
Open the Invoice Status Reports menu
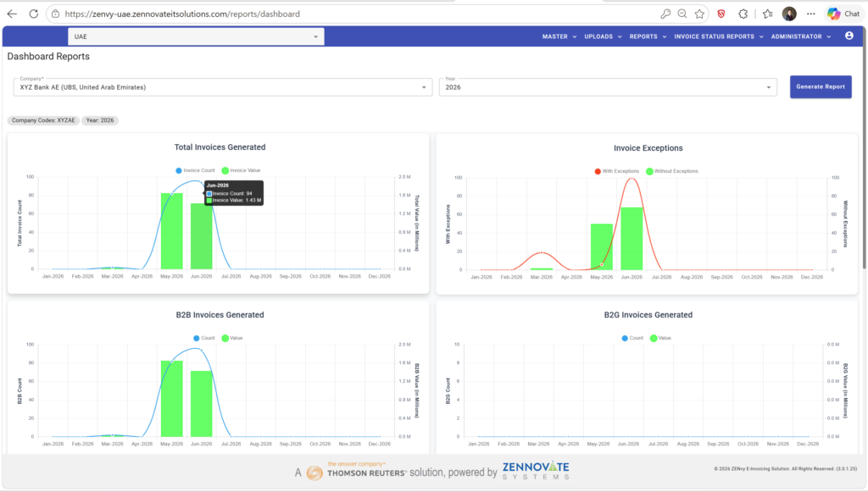point(719,36)
